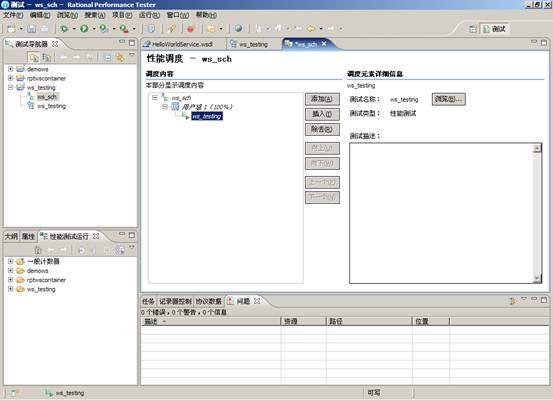Switch to the 记录器控制 tab
553x401 pixels.
pos(175,301)
